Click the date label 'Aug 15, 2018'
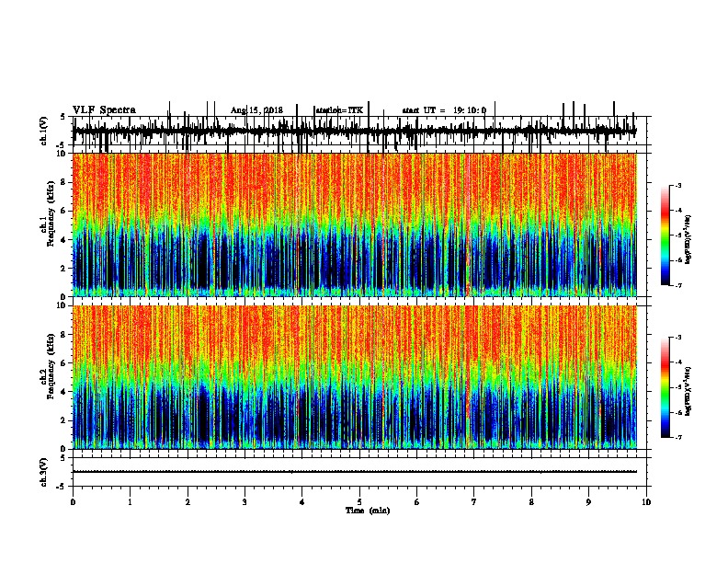Viewport: 728px width, 563px height. [x=256, y=110]
